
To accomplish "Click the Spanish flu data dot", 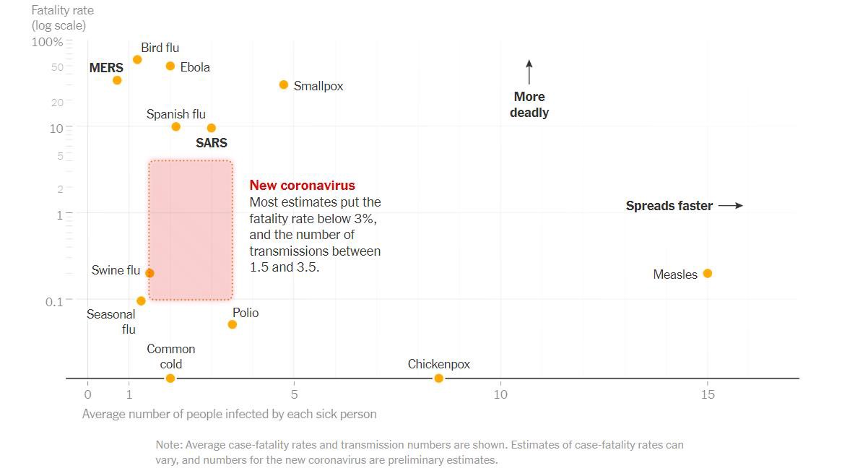I will click(x=175, y=126).
